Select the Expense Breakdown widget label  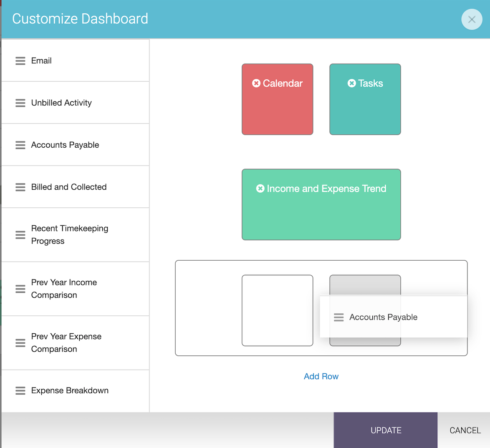(x=70, y=390)
